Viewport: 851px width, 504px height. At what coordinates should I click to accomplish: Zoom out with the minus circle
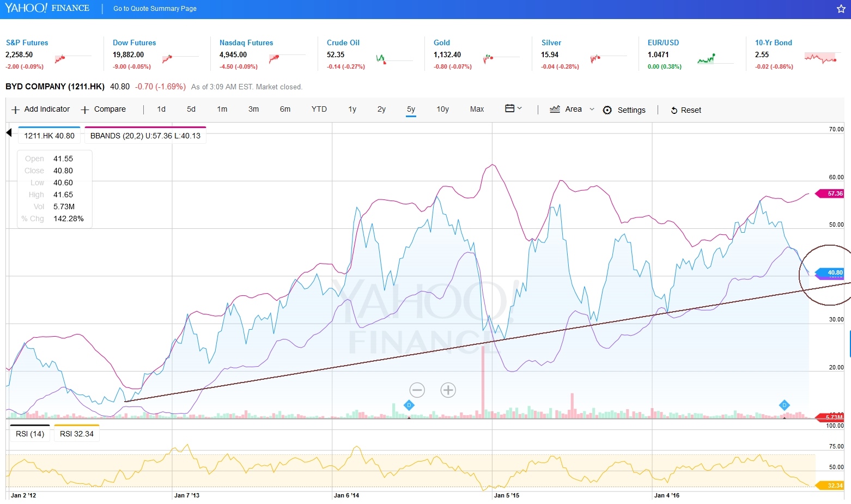click(x=417, y=390)
